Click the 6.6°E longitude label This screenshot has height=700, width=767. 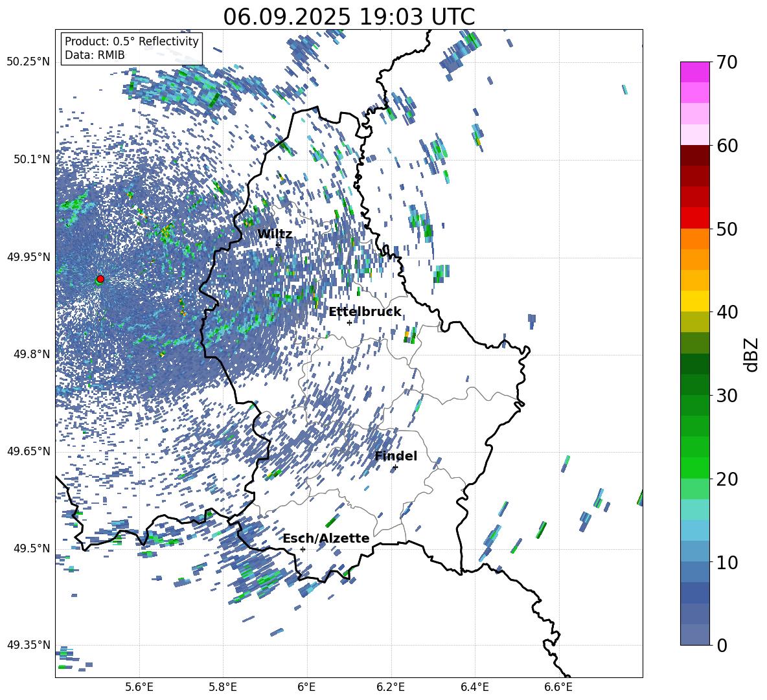coord(558,687)
